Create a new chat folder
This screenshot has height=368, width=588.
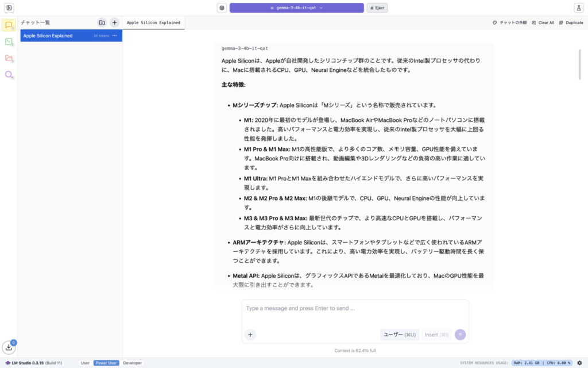coord(102,22)
